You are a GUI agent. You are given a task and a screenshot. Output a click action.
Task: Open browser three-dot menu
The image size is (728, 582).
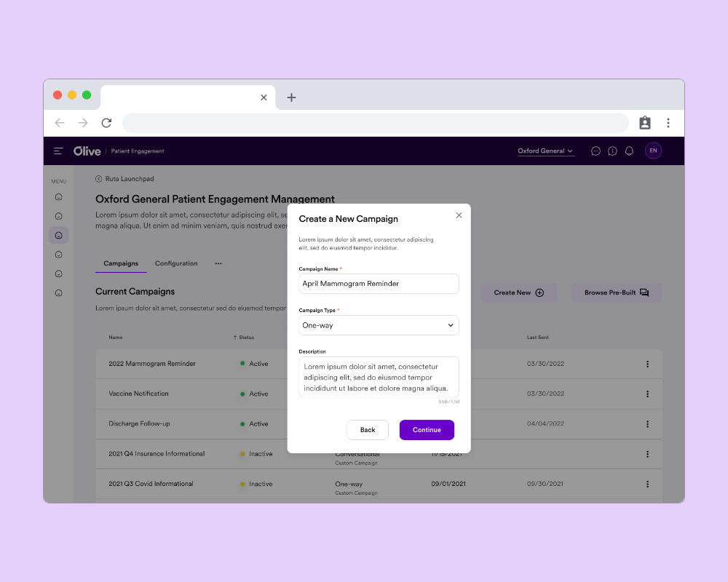pyautogui.click(x=668, y=123)
